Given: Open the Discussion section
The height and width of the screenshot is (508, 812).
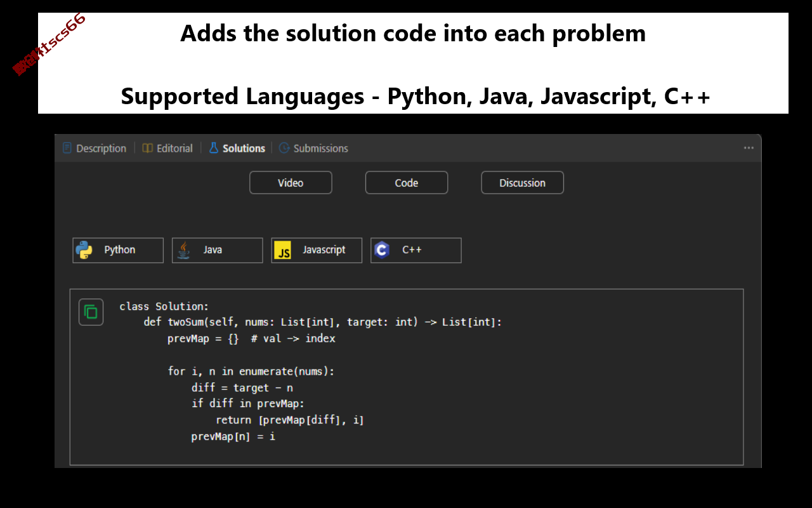Looking at the screenshot, I should 522,183.
